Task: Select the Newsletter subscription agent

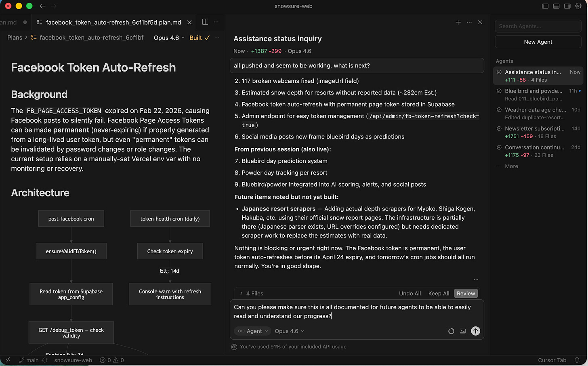Action: [x=538, y=132]
